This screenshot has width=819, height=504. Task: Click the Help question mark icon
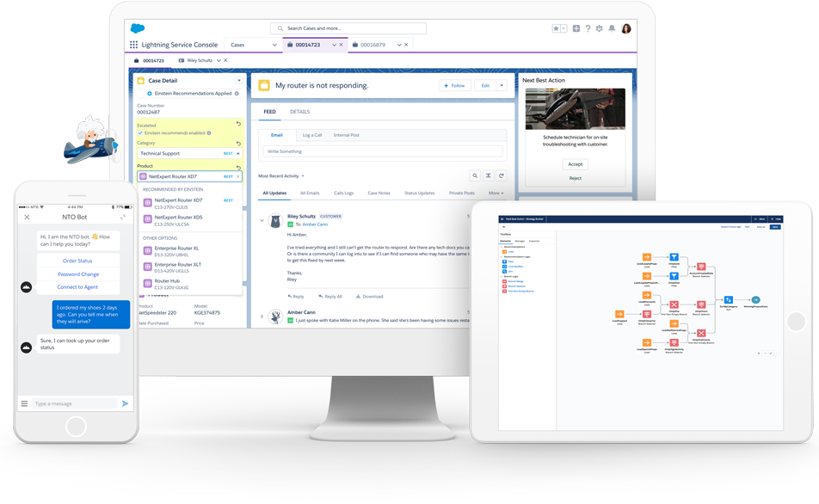[x=588, y=28]
